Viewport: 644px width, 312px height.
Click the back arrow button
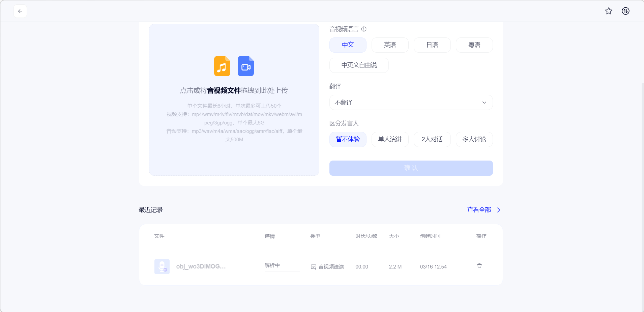[20, 11]
